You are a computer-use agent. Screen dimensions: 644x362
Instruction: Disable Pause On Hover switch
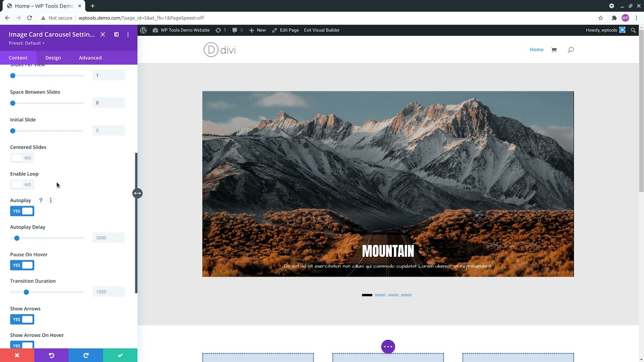pos(22,265)
